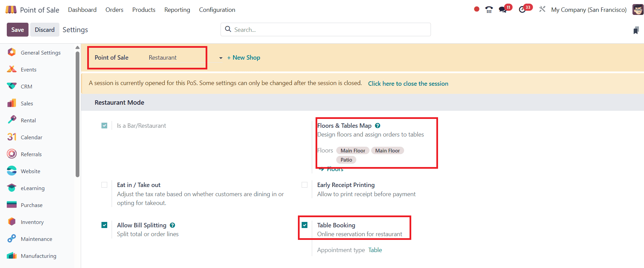This screenshot has width=644, height=268.
Task: Click in the Search settings field
Action: pos(326,29)
